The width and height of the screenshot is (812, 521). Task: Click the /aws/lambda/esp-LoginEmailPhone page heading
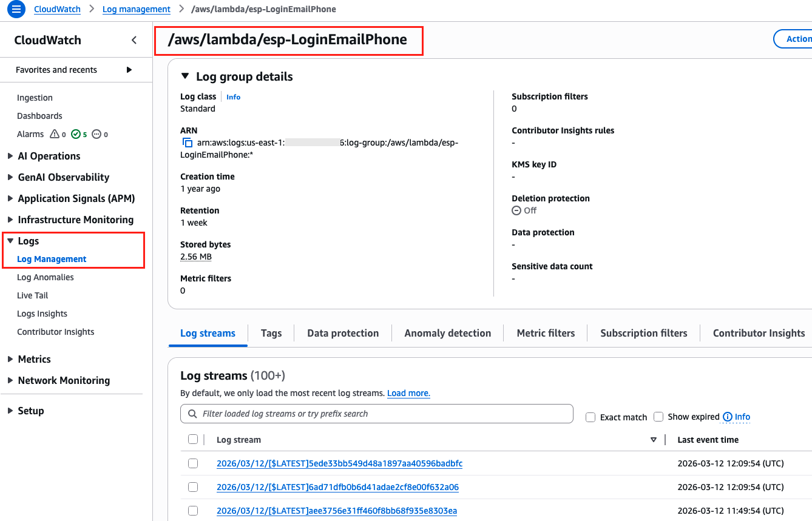288,39
